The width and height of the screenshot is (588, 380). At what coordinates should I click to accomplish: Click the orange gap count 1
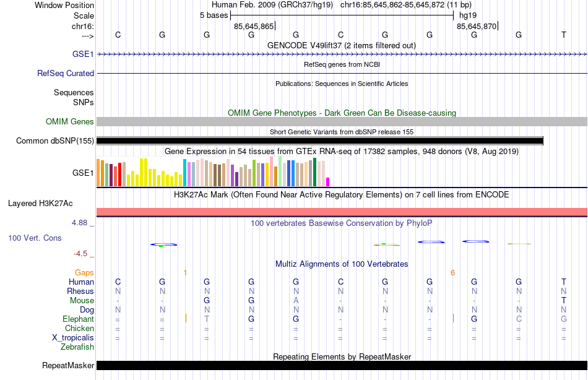click(185, 273)
